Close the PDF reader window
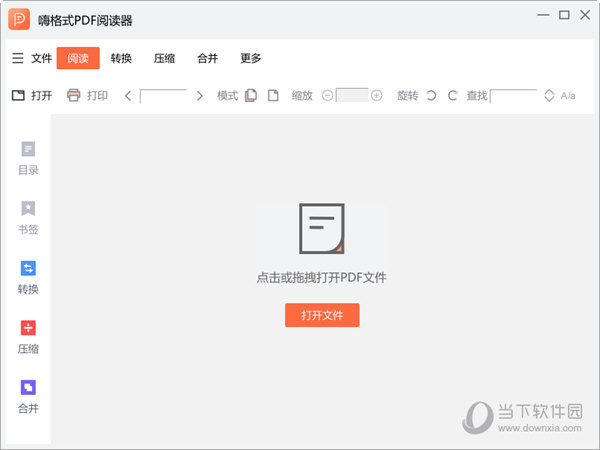 pyautogui.click(x=585, y=15)
